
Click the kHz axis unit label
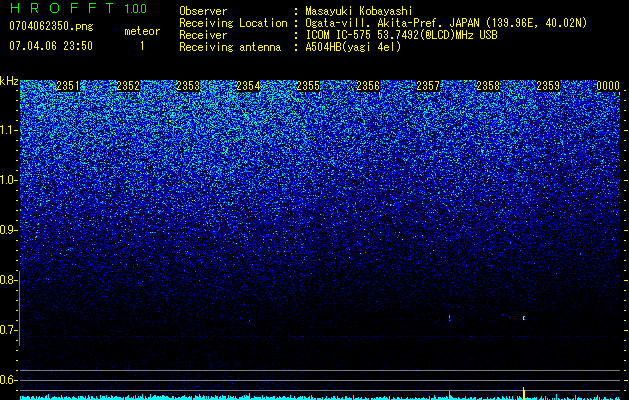click(x=9, y=81)
